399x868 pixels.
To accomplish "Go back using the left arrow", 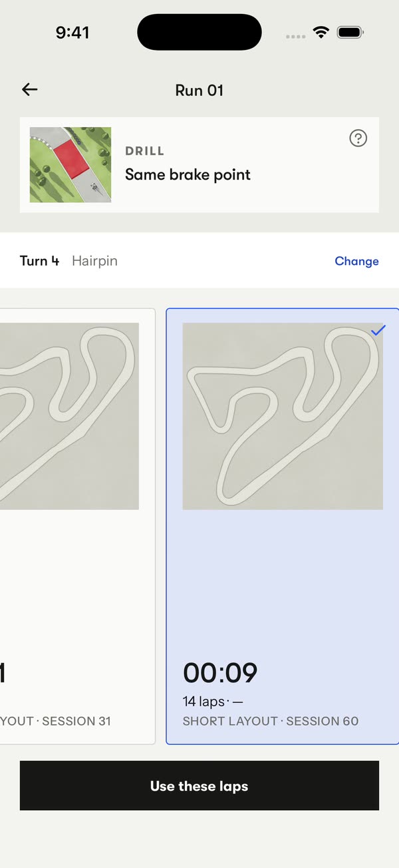I will pos(30,90).
